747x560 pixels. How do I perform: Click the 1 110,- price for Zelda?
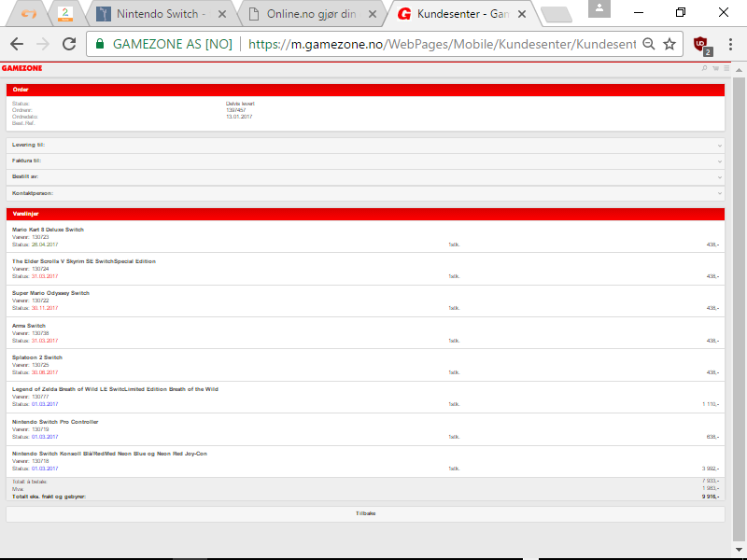click(x=711, y=404)
